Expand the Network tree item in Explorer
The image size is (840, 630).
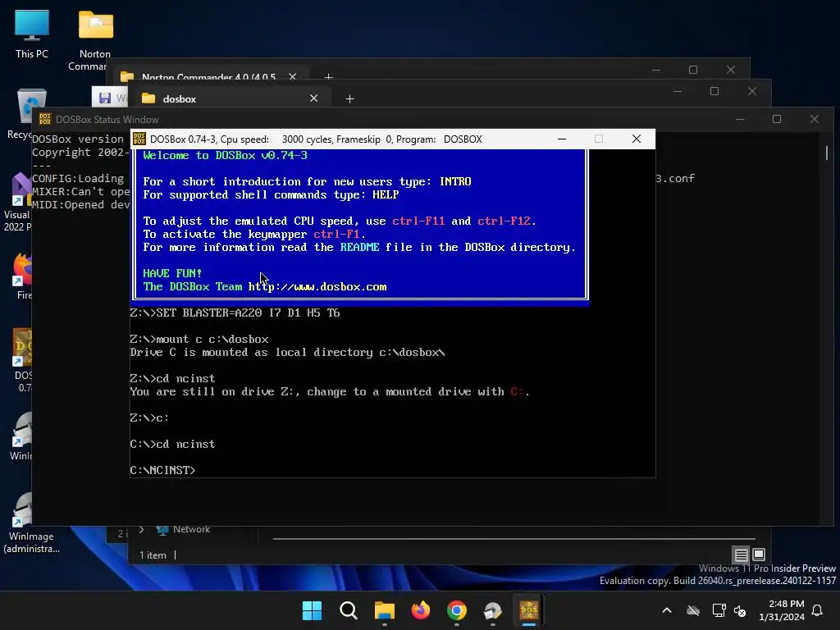click(x=141, y=529)
